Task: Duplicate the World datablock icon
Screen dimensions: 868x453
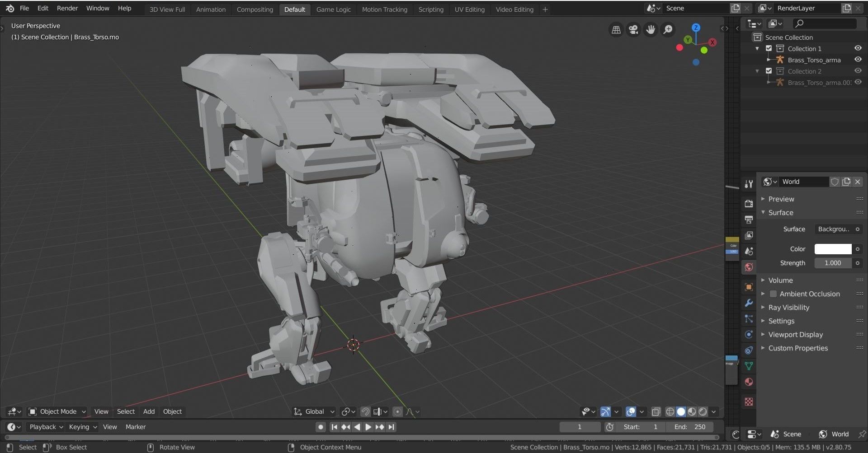Action: tap(846, 182)
